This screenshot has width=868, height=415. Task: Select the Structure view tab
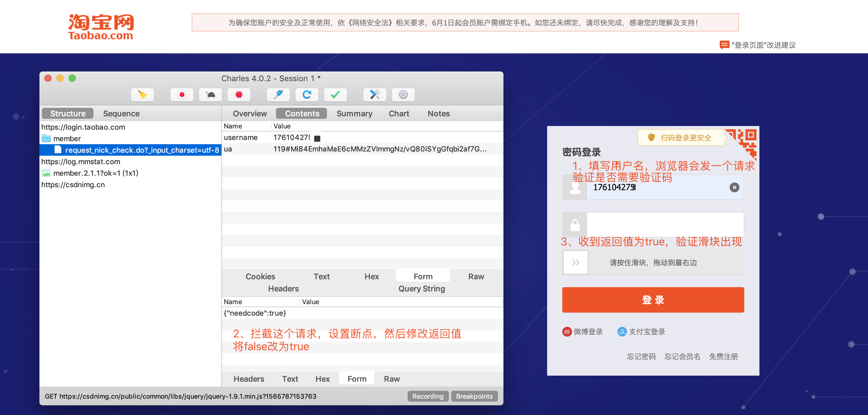pos(66,114)
